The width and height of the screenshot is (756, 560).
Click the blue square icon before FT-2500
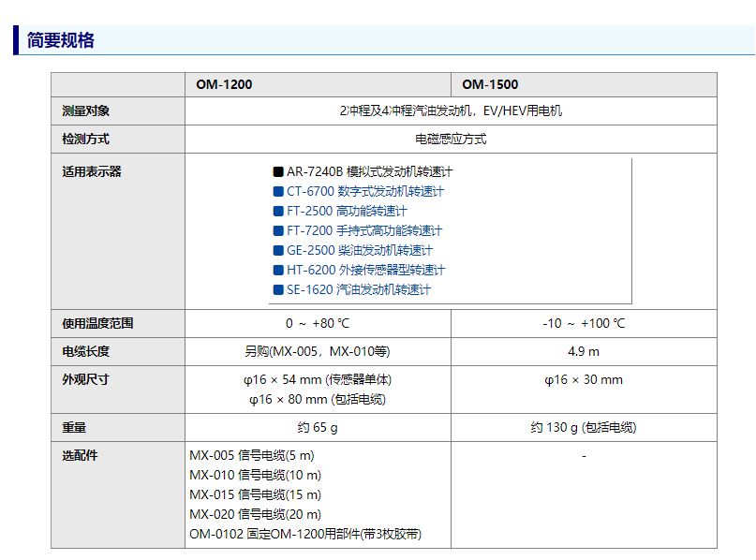[278, 212]
